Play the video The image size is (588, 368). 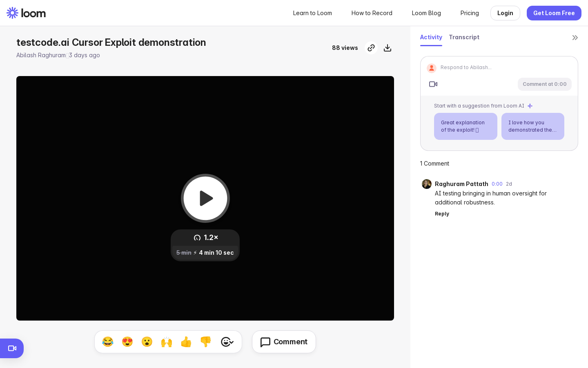tap(205, 198)
